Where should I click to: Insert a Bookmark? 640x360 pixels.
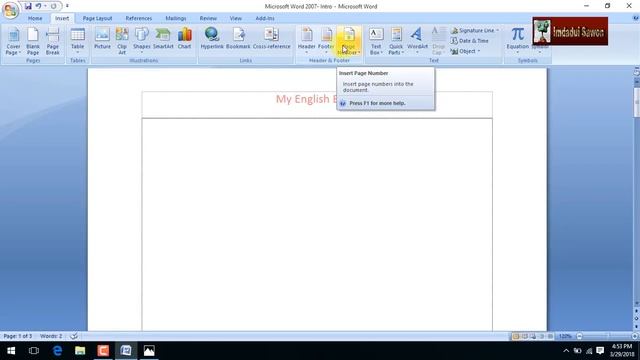238,39
